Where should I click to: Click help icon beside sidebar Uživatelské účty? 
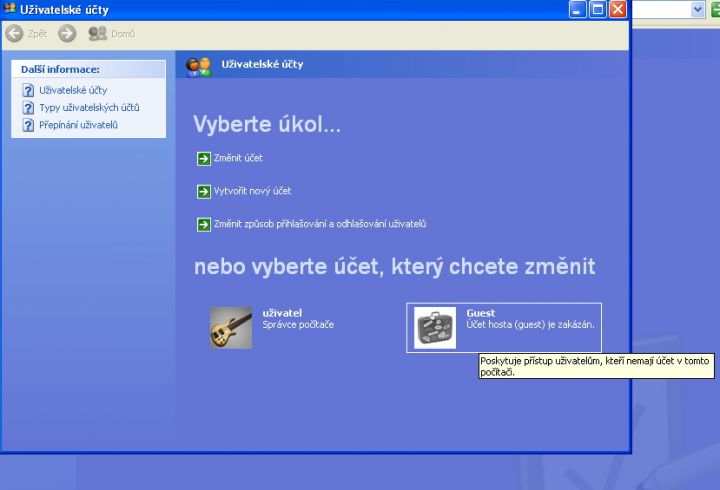[28, 90]
